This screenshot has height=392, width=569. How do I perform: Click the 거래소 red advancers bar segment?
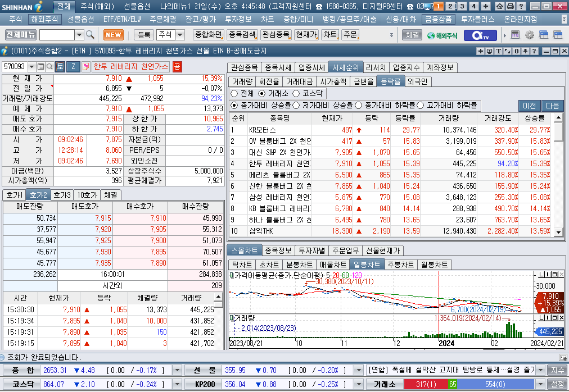point(426,384)
